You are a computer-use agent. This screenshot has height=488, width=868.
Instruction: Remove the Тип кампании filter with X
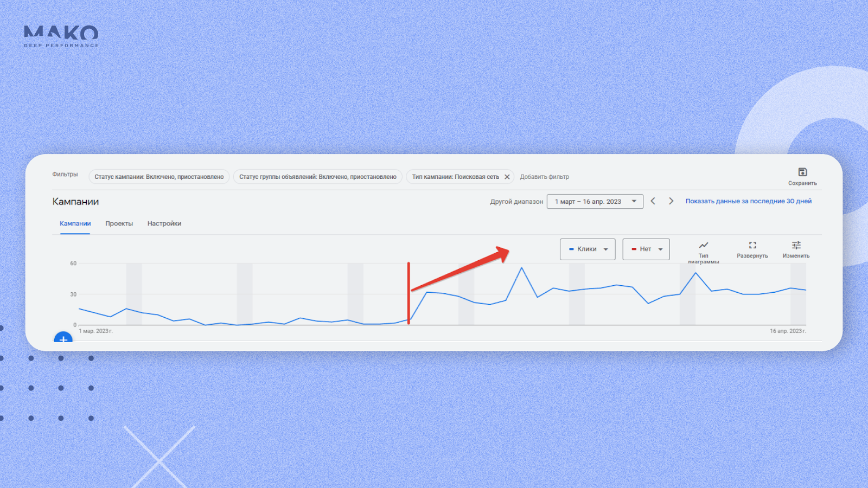coord(507,177)
